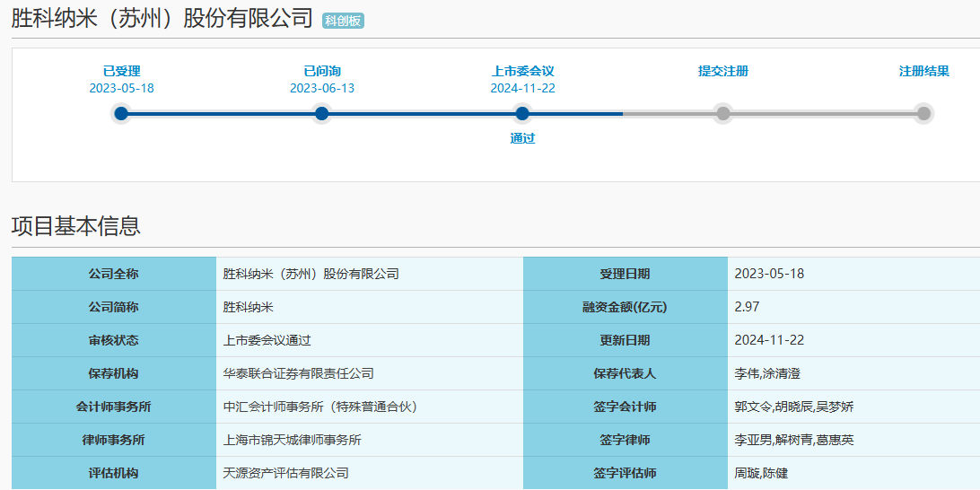The height and width of the screenshot is (490, 980).
Task: Click the 已受理 stage circle on the timeline
Action: (121, 113)
